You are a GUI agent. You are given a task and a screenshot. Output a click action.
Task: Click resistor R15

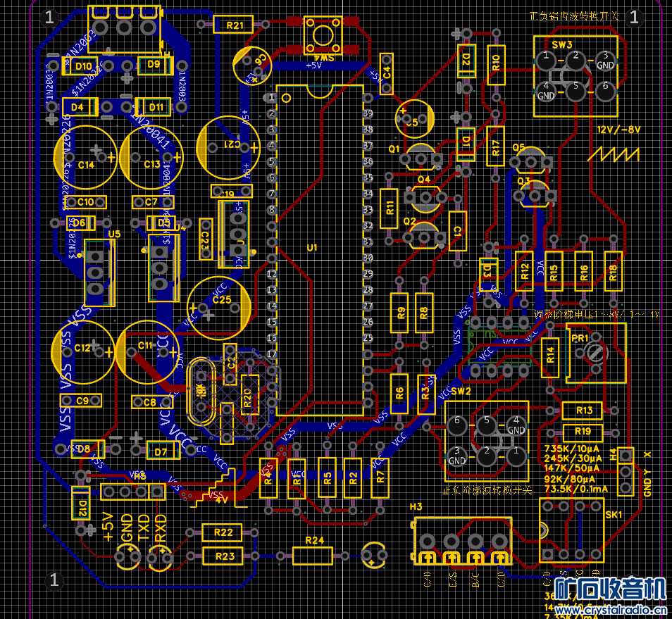(554, 271)
